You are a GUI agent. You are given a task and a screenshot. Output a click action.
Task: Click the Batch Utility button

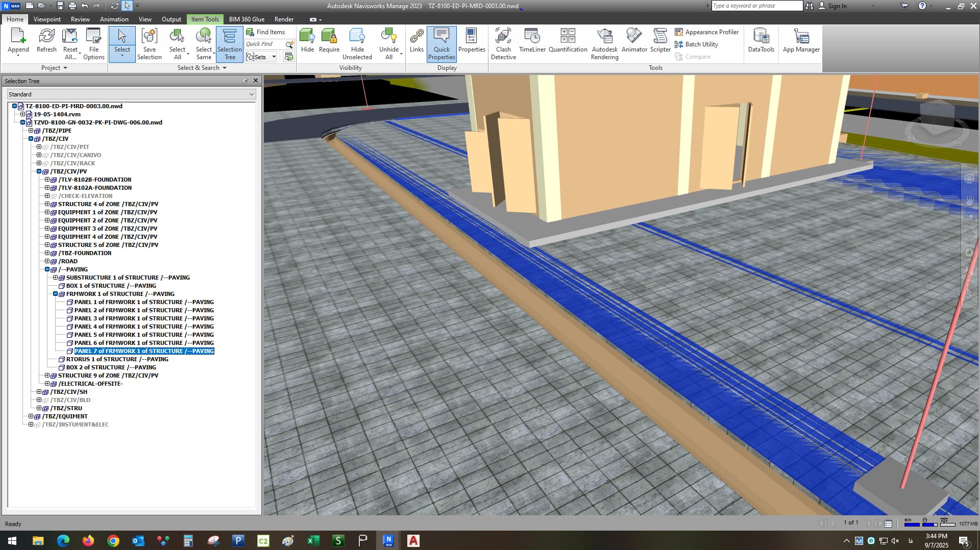tap(696, 44)
